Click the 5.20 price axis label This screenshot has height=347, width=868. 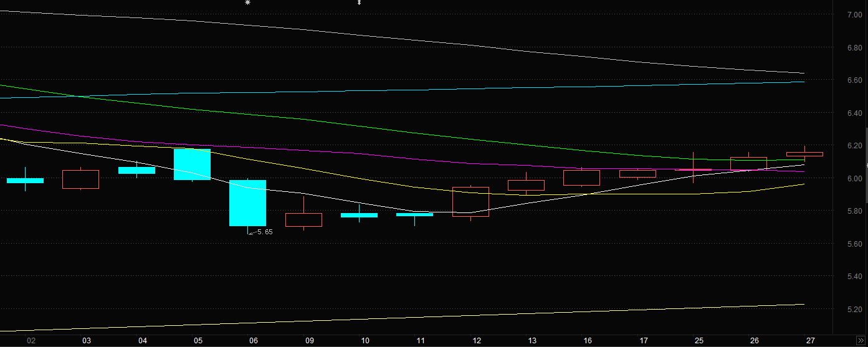[x=854, y=309]
